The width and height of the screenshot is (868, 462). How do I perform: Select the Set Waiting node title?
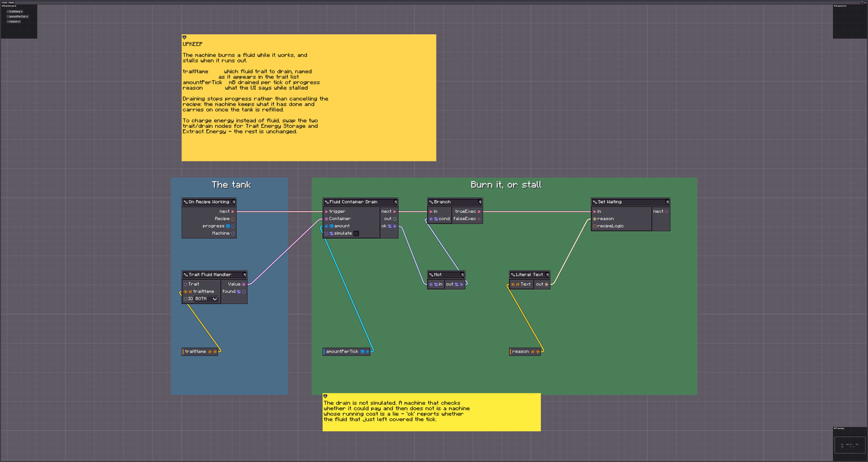[x=610, y=202]
